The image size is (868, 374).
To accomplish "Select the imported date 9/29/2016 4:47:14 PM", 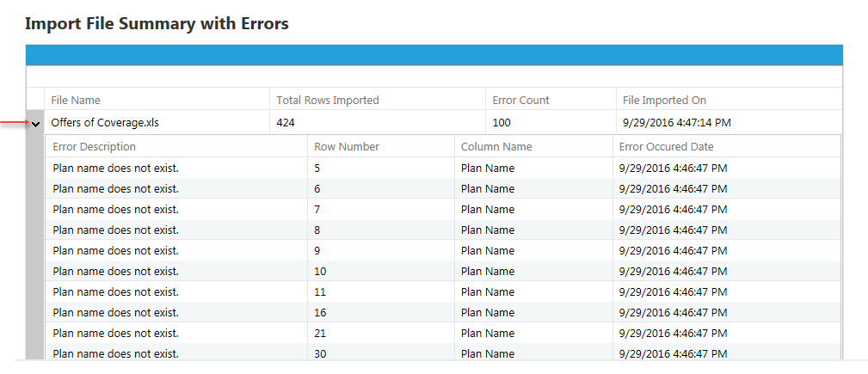I will click(676, 123).
